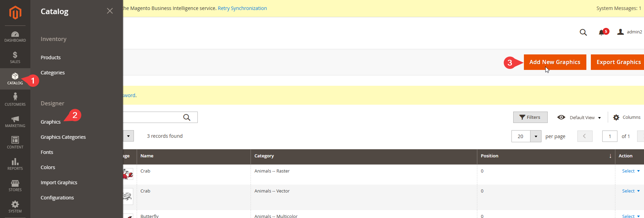Click the magnifier search icon in header
Image resolution: width=644 pixels, height=218 pixels.
click(583, 32)
